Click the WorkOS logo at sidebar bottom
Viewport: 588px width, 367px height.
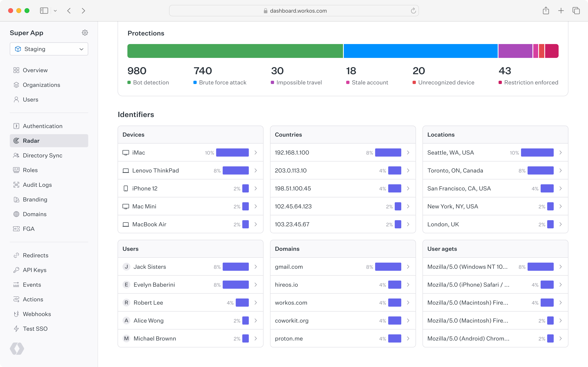(x=17, y=349)
